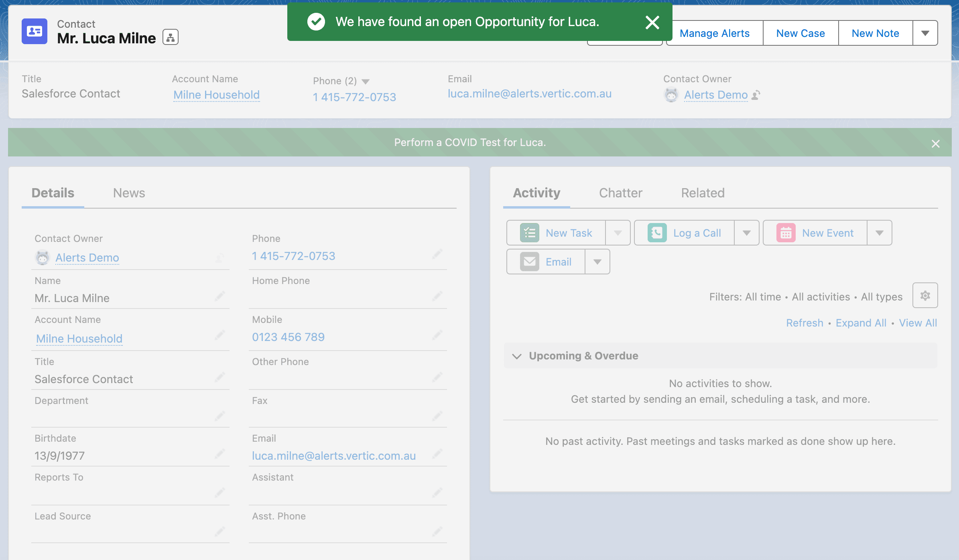Open the Related tab
This screenshot has height=560, width=959.
click(703, 193)
